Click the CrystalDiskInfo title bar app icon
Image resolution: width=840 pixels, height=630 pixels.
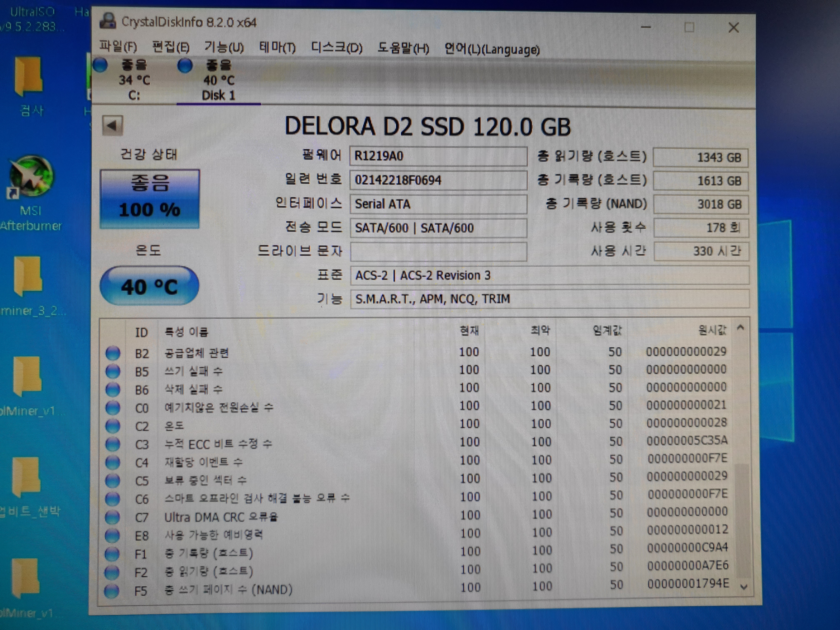pyautogui.click(x=108, y=21)
